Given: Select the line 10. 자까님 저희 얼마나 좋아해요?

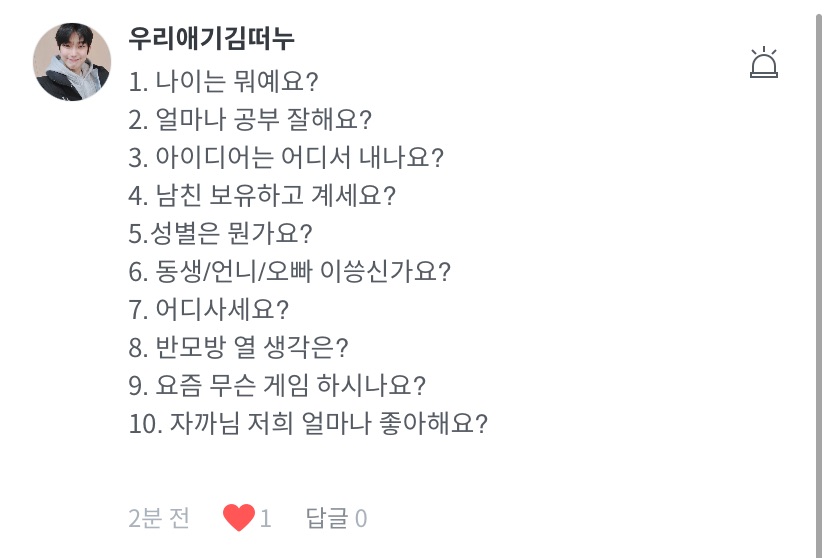Looking at the screenshot, I should point(308,424).
